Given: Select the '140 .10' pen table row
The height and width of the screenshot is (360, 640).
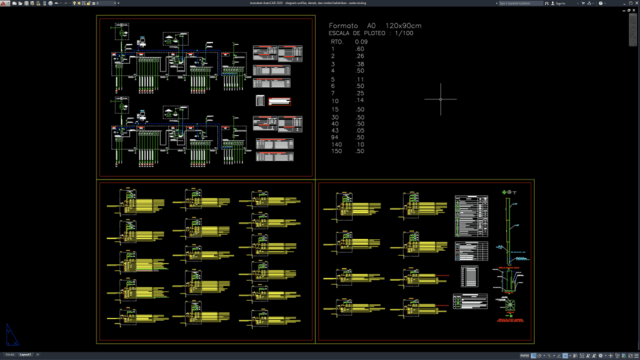Looking at the screenshot, I should pos(348,144).
